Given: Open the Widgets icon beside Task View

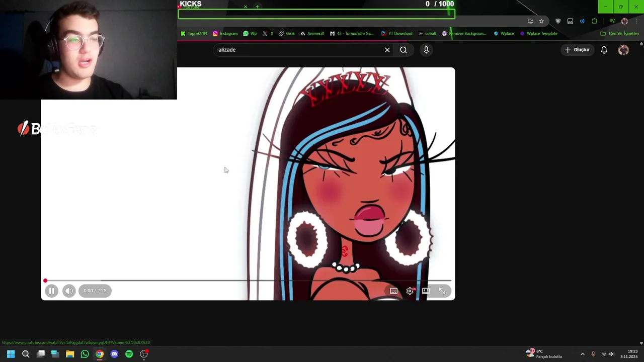Looking at the screenshot, I should [x=55, y=354].
